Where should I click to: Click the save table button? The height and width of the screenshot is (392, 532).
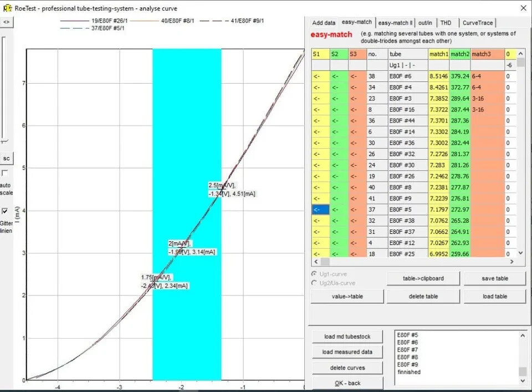point(495,278)
